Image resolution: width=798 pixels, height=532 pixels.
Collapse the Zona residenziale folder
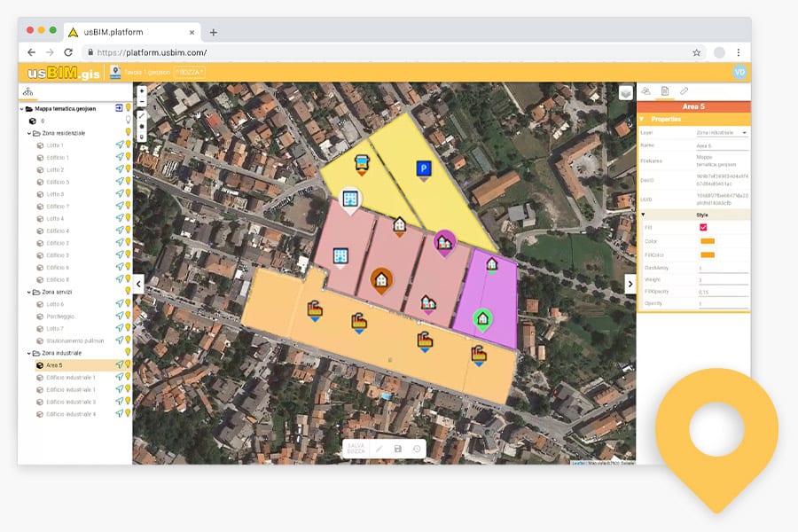click(x=28, y=133)
